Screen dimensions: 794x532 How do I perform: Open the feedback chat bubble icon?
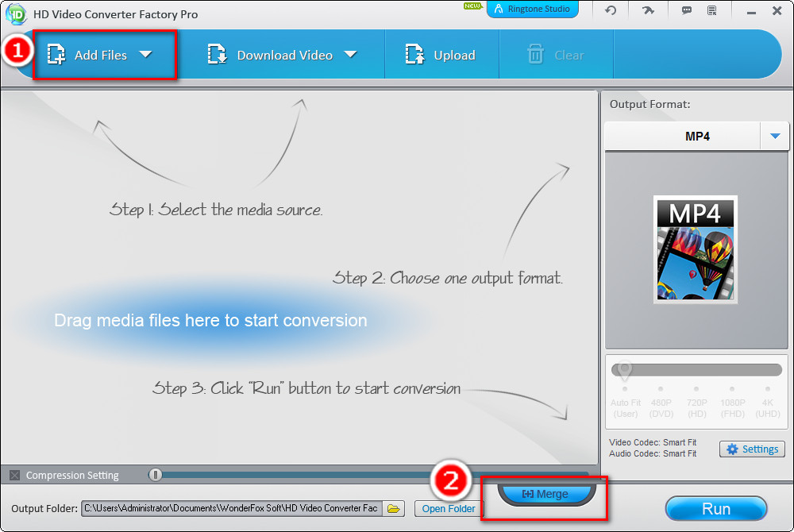click(687, 10)
